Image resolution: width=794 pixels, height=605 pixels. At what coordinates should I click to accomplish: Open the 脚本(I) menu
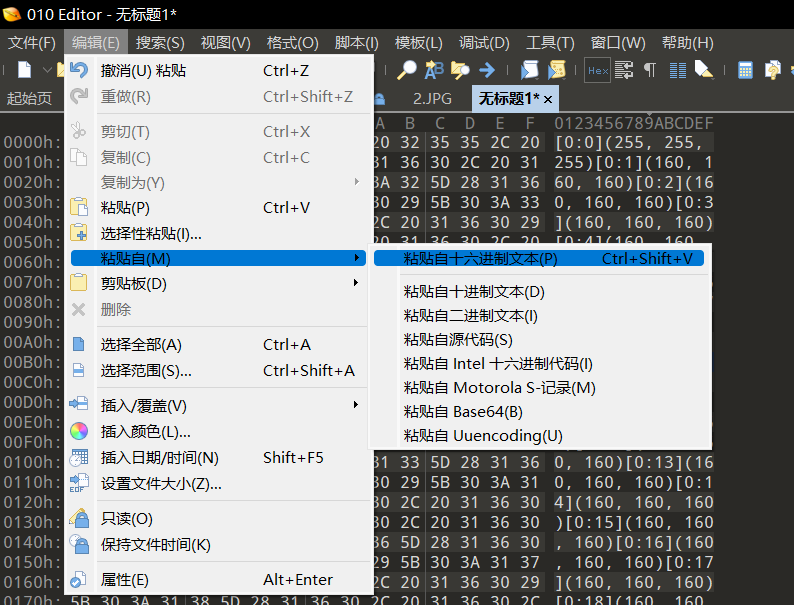(356, 43)
